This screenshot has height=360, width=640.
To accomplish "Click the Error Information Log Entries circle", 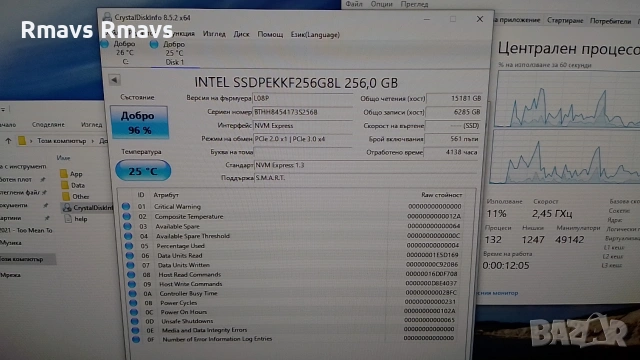I will point(136,339).
